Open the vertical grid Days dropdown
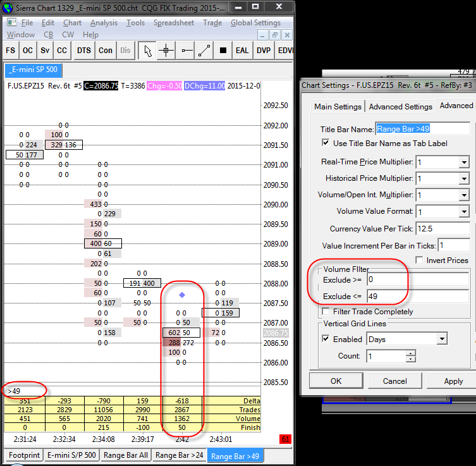 442,339
